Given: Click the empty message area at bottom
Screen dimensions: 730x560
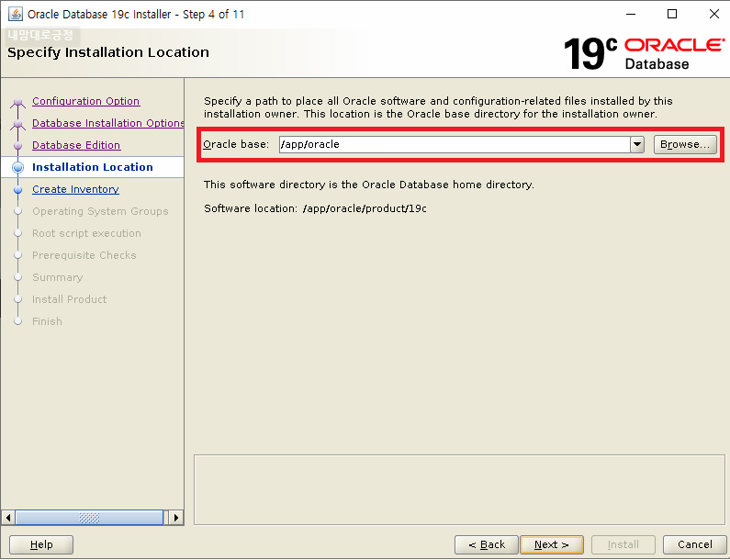Looking at the screenshot, I should [x=459, y=489].
